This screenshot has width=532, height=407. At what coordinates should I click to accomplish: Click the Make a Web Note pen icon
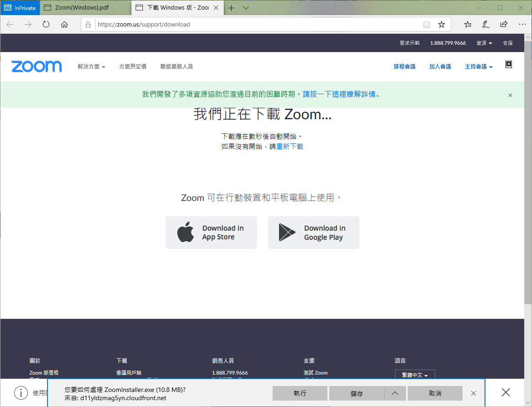(485, 24)
